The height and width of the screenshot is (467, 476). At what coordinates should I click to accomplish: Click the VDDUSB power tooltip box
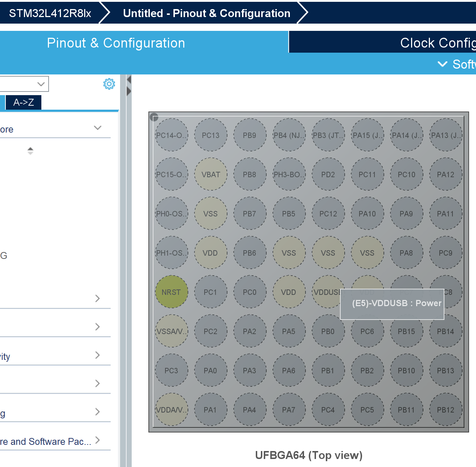pos(392,304)
